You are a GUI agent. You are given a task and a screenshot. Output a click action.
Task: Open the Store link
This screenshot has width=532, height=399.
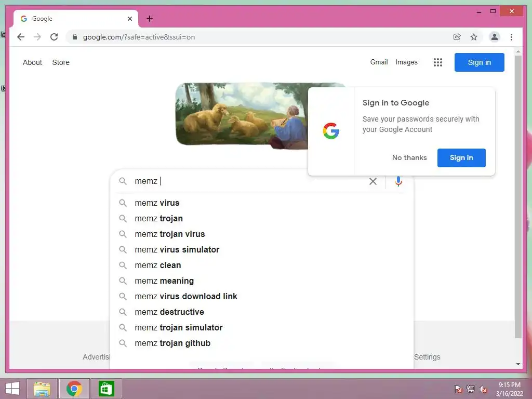click(x=61, y=62)
